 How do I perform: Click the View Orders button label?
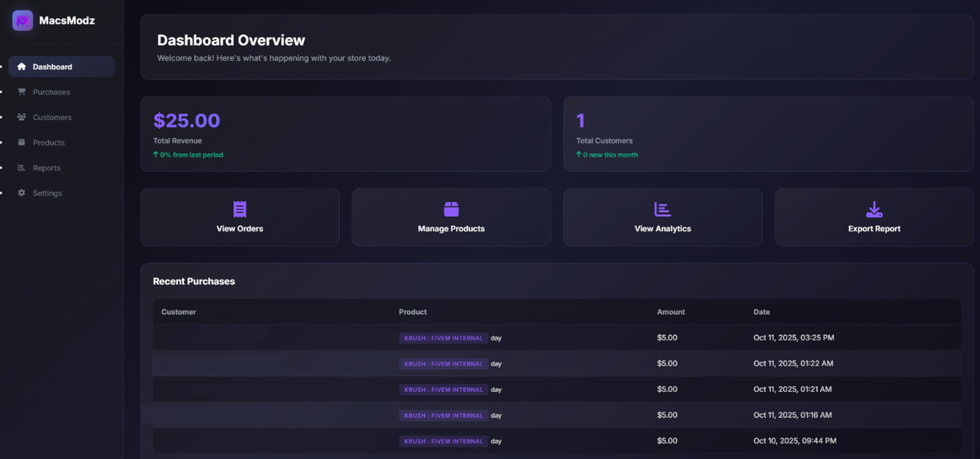pyautogui.click(x=240, y=229)
